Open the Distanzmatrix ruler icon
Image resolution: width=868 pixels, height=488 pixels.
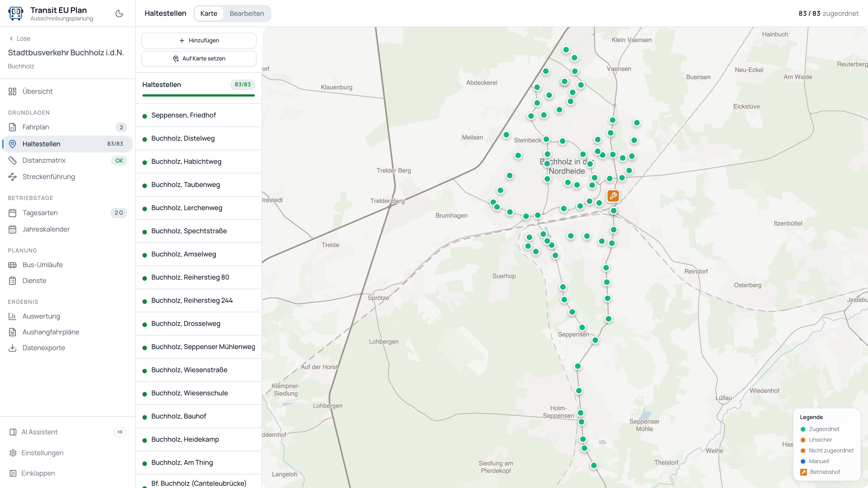tap(12, 160)
